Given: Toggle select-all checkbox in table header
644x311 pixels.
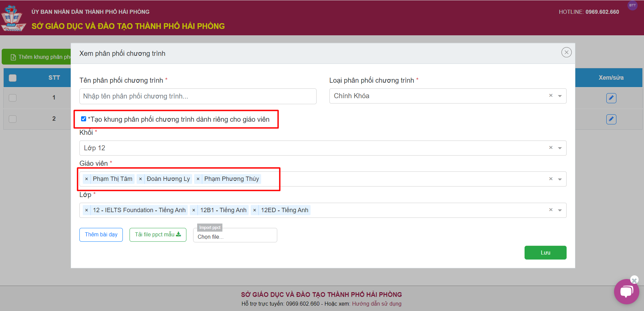Looking at the screenshot, I should click(x=12, y=78).
